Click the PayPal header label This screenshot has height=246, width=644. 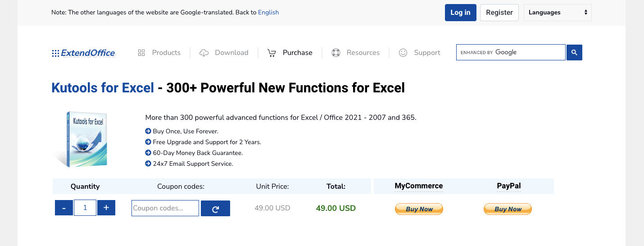509,186
